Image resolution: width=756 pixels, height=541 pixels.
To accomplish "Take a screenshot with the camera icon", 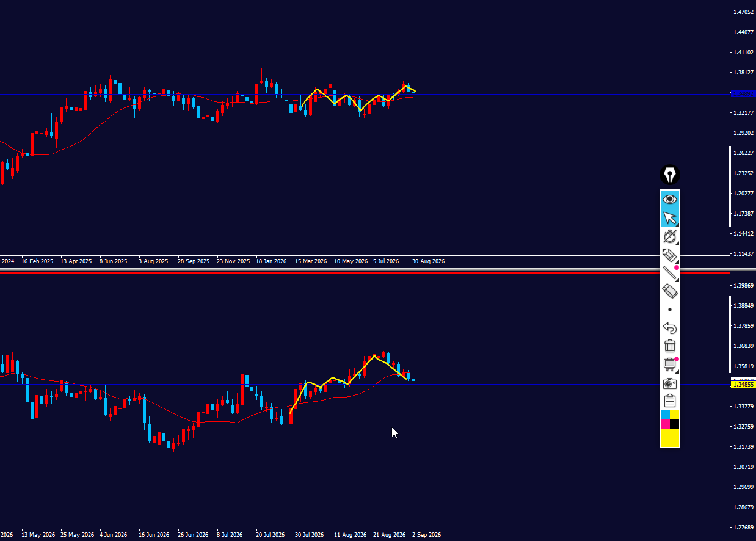I will tap(670, 383).
